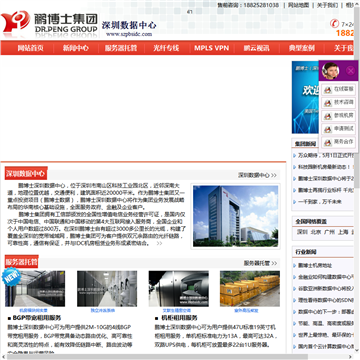The width and height of the screenshot is (360, 360).
Task: Click the 集团新闻 section header
Action: coord(305,144)
